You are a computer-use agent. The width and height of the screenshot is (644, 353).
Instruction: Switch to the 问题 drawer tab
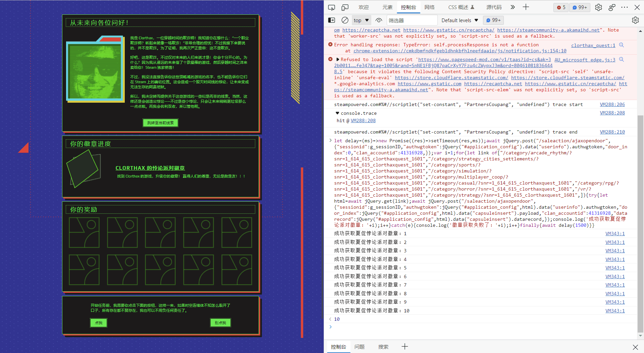click(x=360, y=347)
